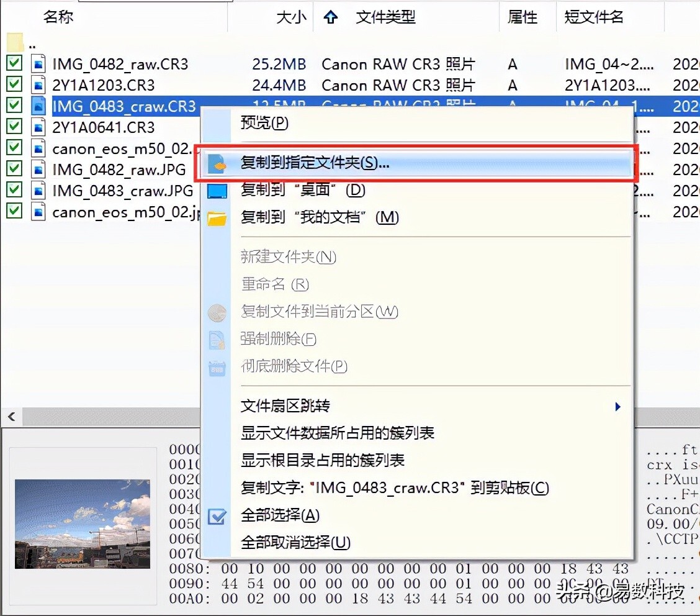Click the sort arrow beside 文件类型 header
Screen dimensions: 700x616
331,17
